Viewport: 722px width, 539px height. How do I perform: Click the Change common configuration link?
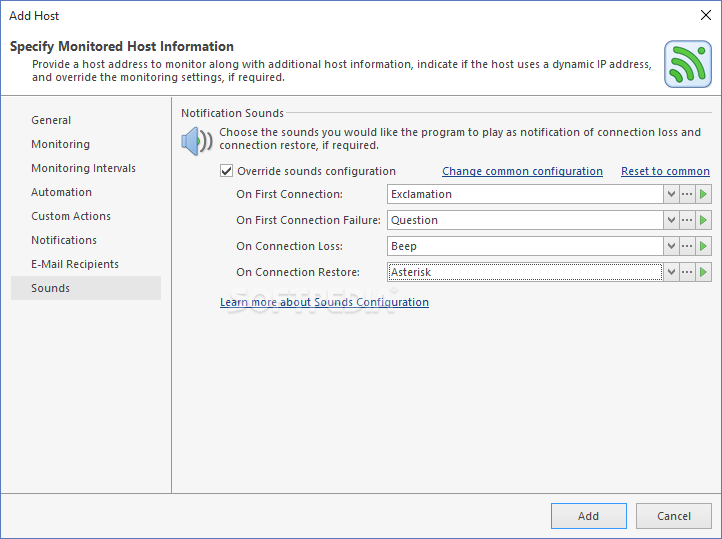point(522,171)
